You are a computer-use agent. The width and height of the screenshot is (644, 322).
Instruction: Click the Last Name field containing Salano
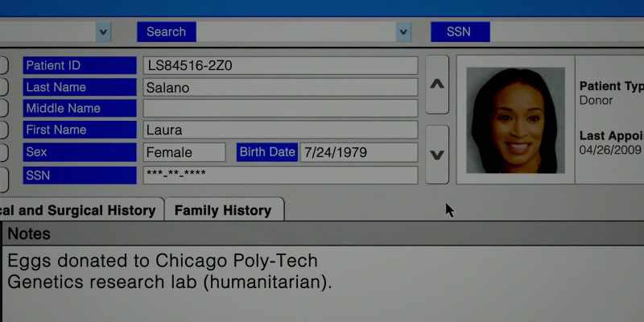point(280,88)
